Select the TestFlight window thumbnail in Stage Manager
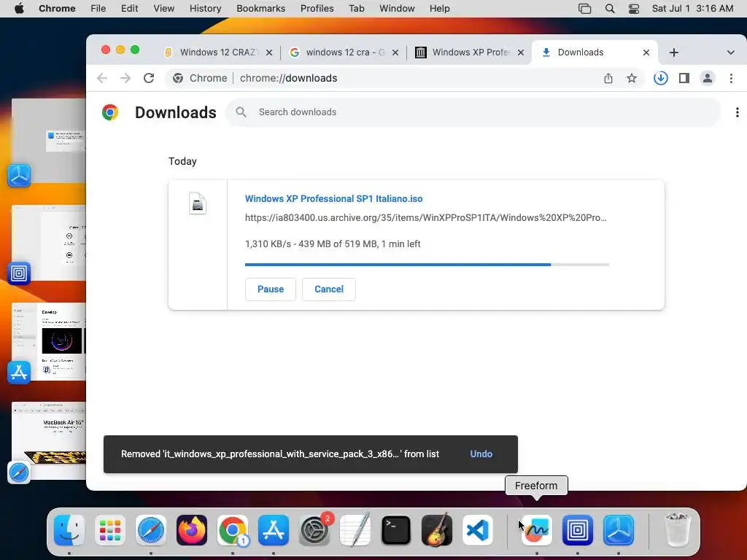 point(49,141)
